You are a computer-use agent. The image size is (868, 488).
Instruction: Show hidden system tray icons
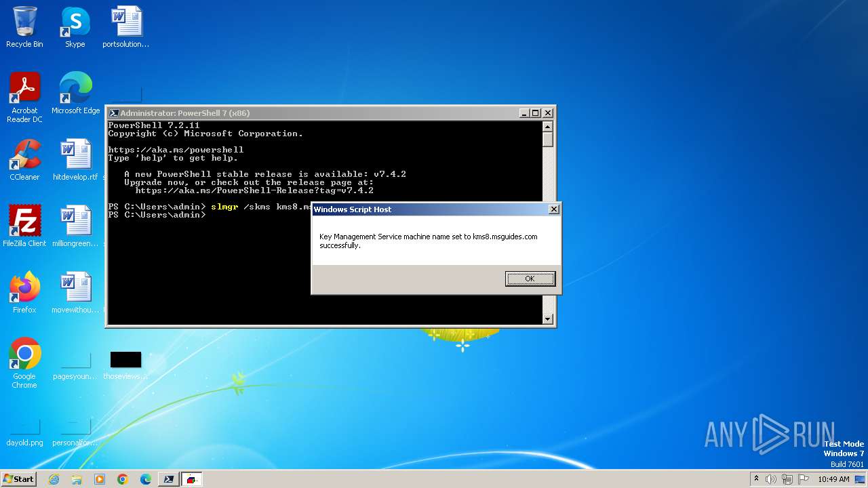click(x=756, y=479)
